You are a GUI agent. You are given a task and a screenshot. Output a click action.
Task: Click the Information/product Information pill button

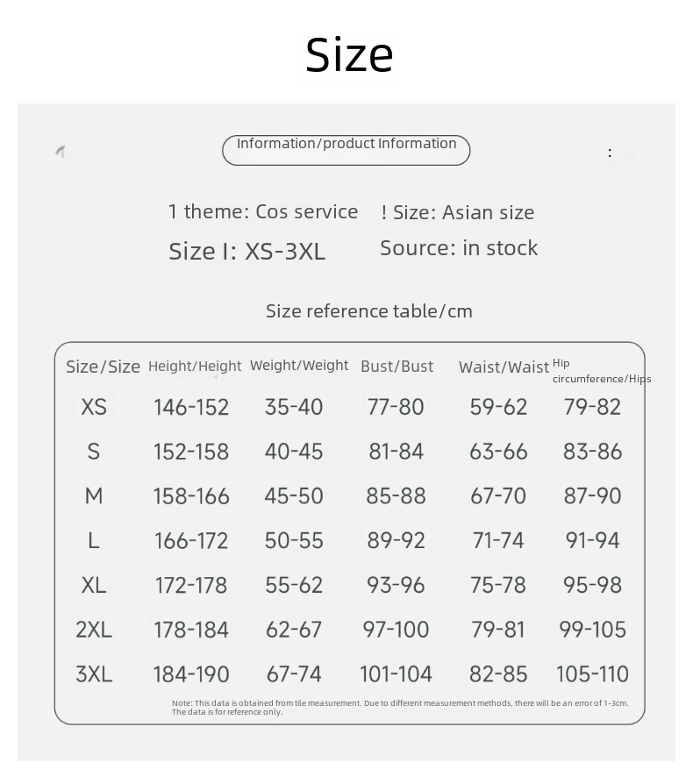(x=346, y=150)
